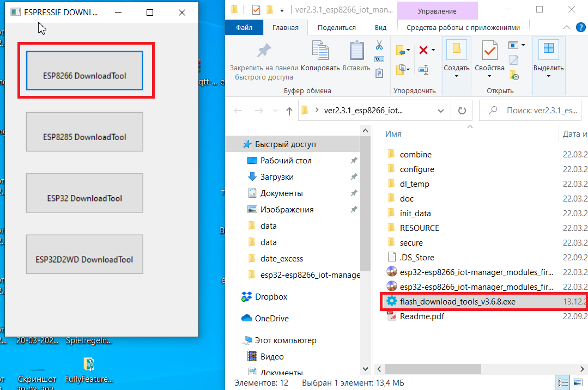Image resolution: width=588 pixels, height=390 pixels.
Task: Open the Создать (New) dropdown
Action: (456, 76)
